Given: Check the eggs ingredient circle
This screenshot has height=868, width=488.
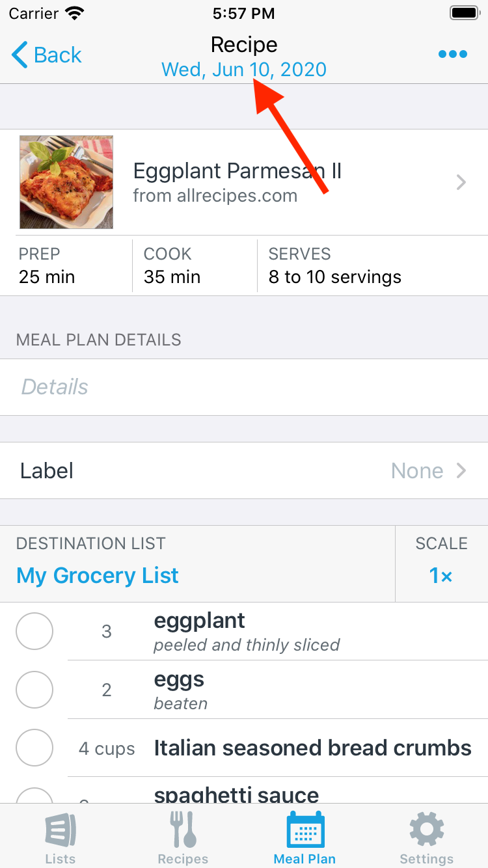Looking at the screenshot, I should pyautogui.click(x=34, y=690).
